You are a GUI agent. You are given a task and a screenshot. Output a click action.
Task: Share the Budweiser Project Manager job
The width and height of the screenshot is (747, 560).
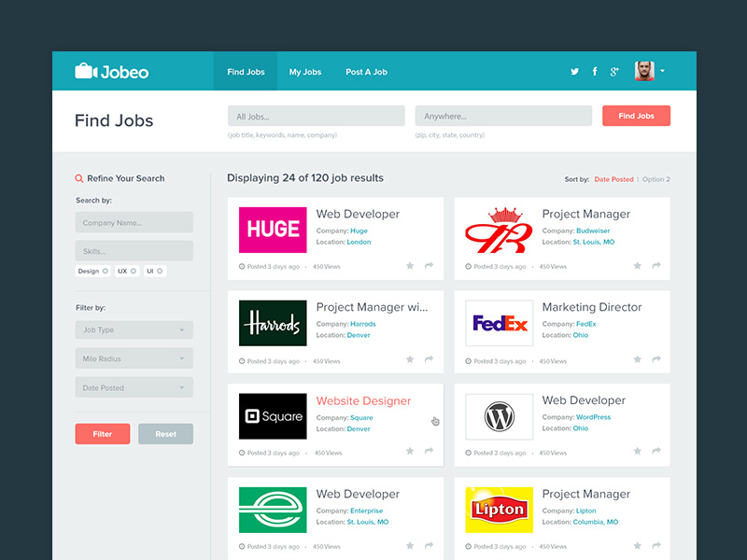point(656,265)
